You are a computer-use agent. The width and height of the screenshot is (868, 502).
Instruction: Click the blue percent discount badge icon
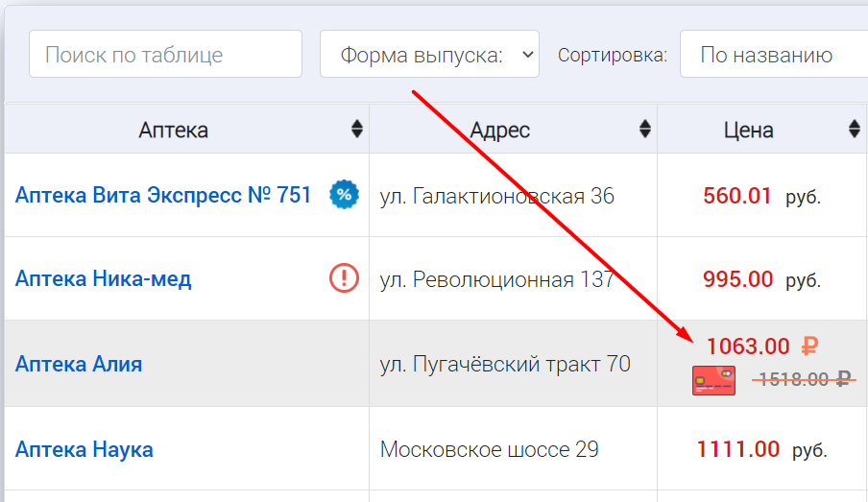point(344,196)
